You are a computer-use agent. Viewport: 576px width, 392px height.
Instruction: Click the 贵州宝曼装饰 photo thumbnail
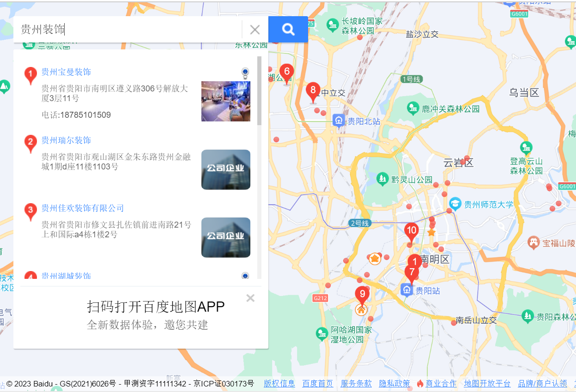pos(226,101)
